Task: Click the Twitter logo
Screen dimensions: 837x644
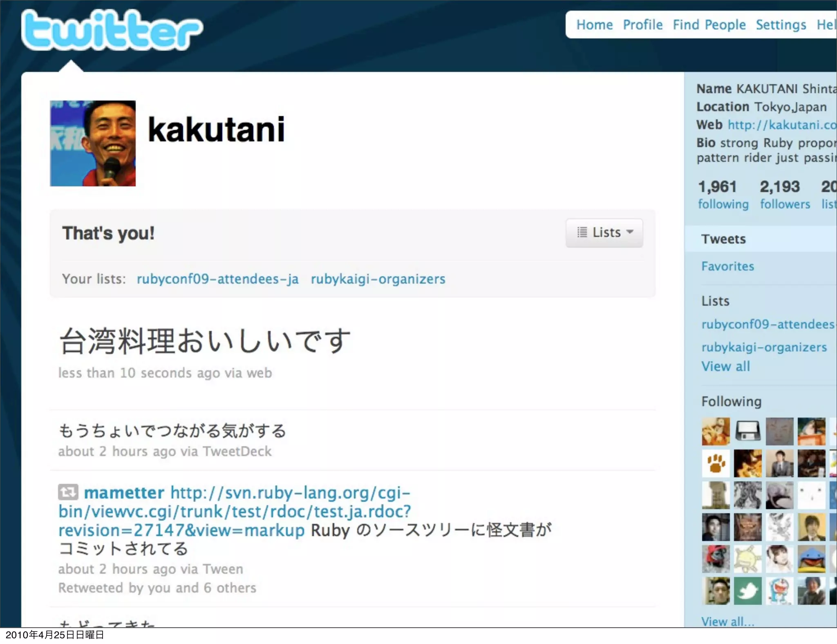Action: coord(112,30)
